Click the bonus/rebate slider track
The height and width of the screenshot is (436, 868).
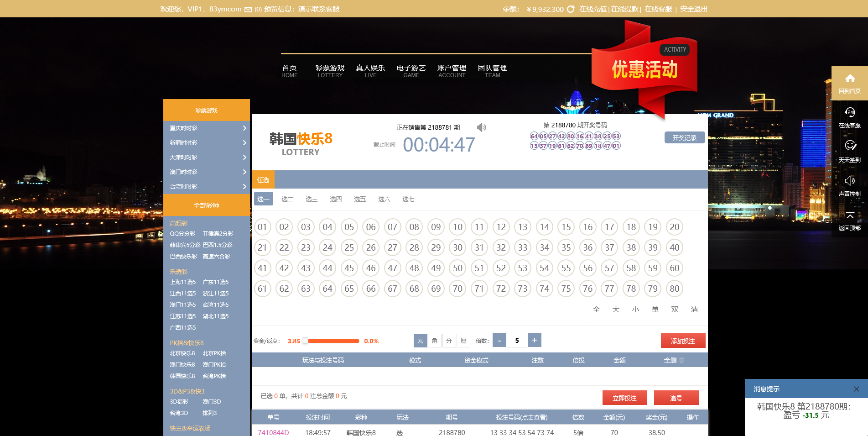(x=333, y=341)
